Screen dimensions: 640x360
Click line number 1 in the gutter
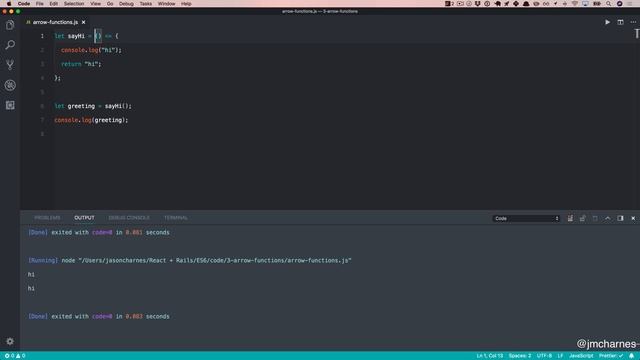[x=42, y=36]
